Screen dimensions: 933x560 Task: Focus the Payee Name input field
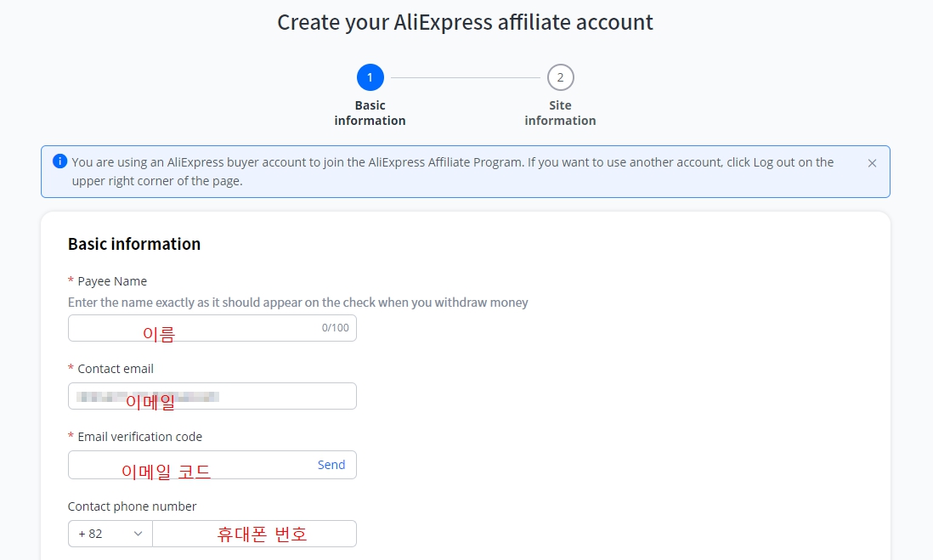(212, 328)
